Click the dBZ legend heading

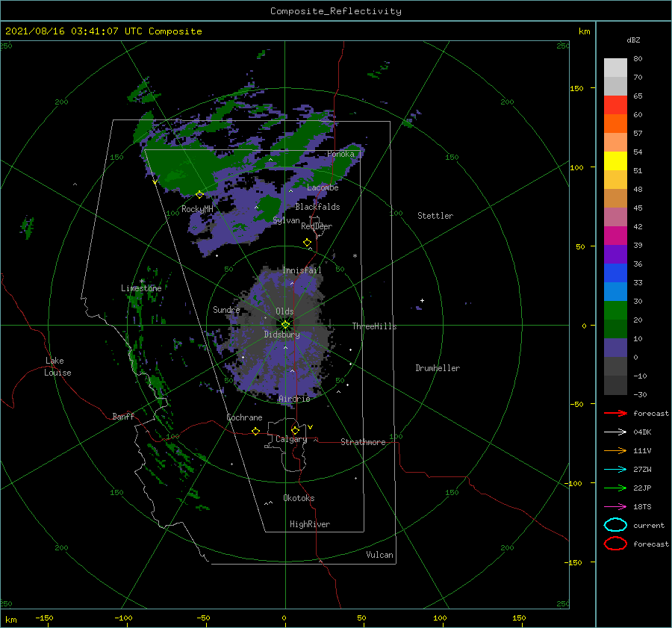point(633,40)
